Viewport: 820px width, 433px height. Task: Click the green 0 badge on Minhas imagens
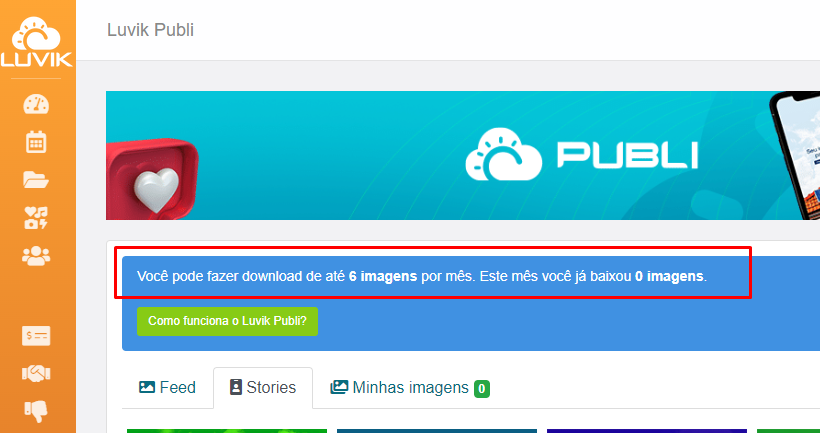(482, 389)
